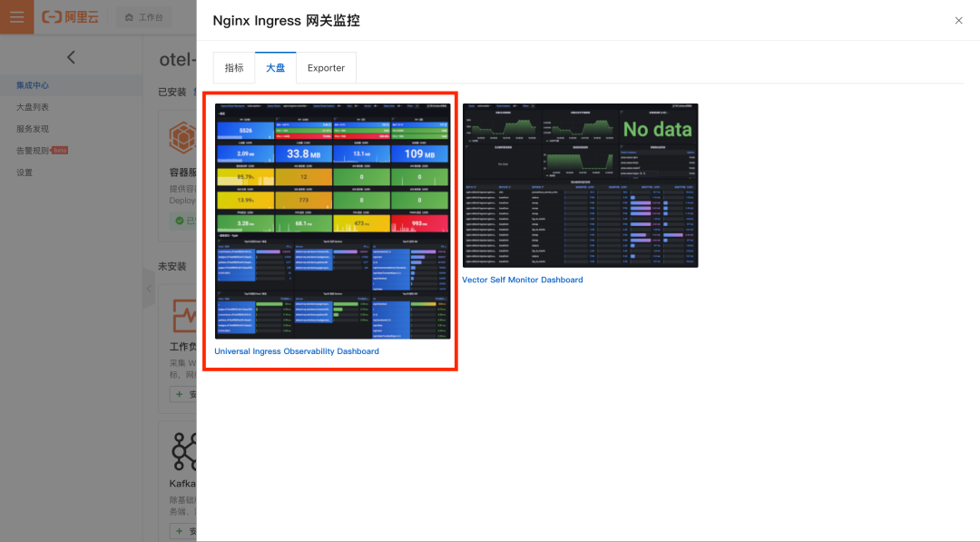Open Universal Ingress Observability Dashboard link
980x542 pixels.
(x=297, y=350)
